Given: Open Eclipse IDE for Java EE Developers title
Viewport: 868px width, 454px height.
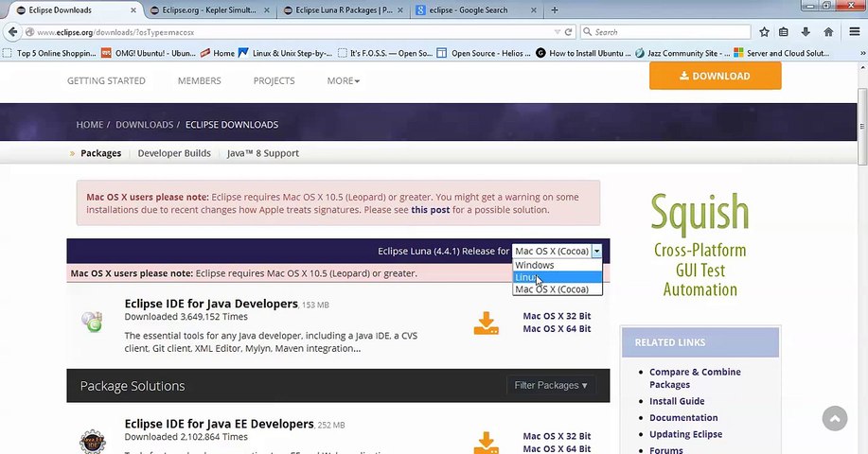Looking at the screenshot, I should pos(220,424).
